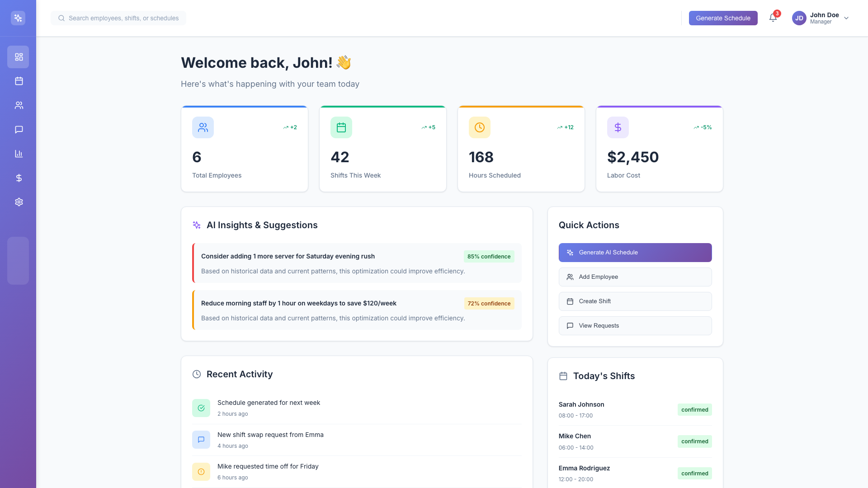Select the Employees people icon in sidebar
The image size is (868, 488).
(19, 105)
